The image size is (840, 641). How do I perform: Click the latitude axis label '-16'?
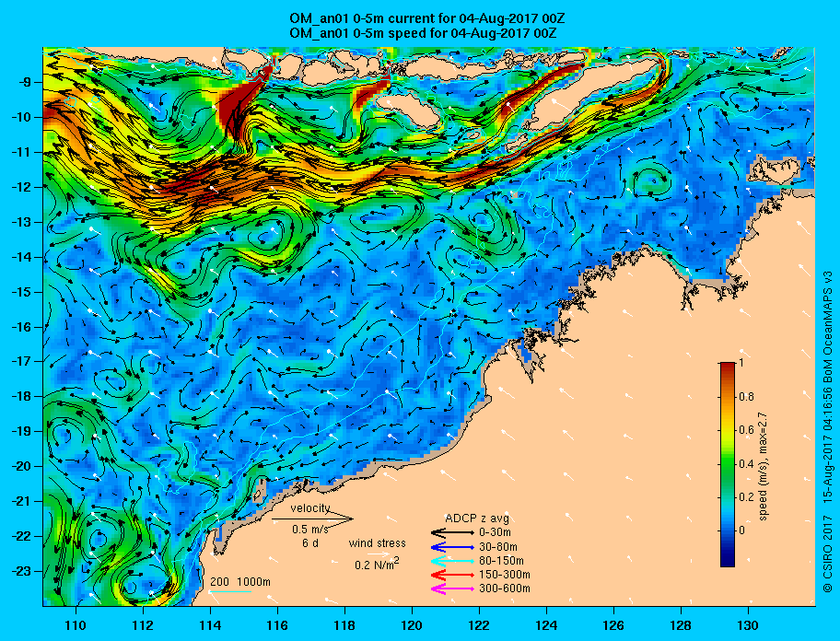coord(22,327)
